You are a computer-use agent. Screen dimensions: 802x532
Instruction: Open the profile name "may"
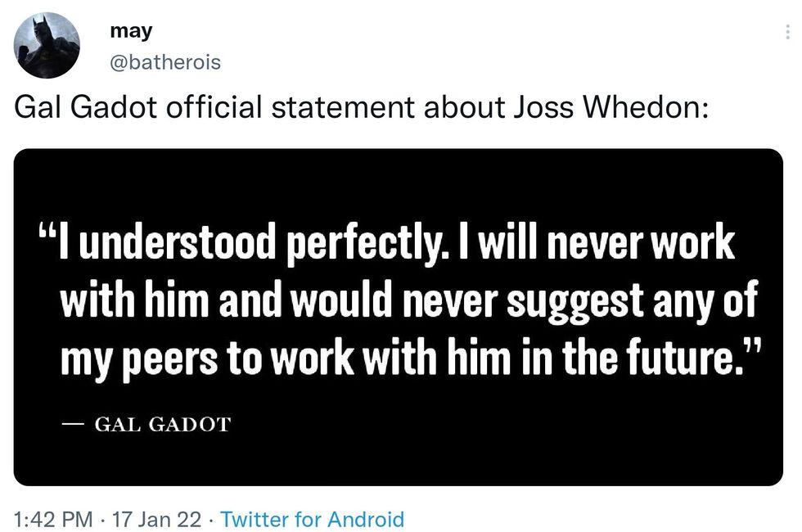tap(131, 31)
